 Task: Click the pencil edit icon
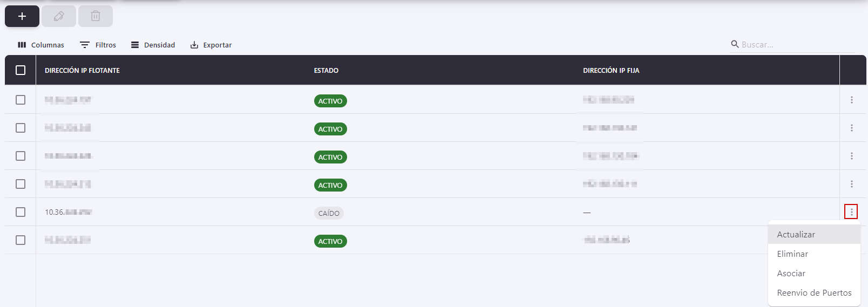pyautogui.click(x=59, y=16)
